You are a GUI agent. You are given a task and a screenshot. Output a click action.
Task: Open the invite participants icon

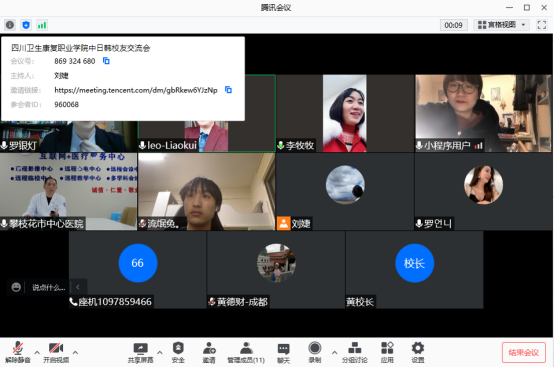[209, 353]
